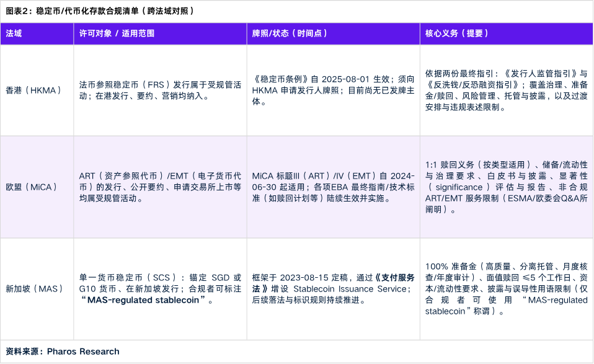
Task: Select the 新加坡（MAS）row label
Action: tap(34, 288)
